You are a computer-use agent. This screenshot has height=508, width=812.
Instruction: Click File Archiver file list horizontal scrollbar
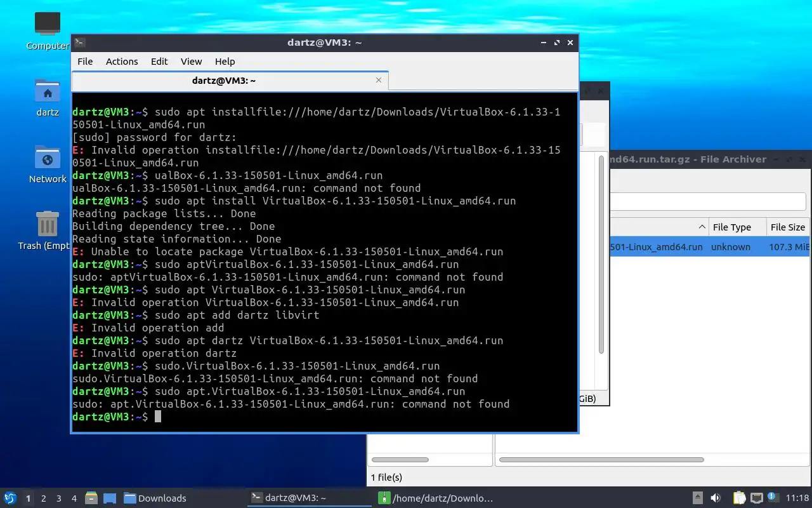601,460
